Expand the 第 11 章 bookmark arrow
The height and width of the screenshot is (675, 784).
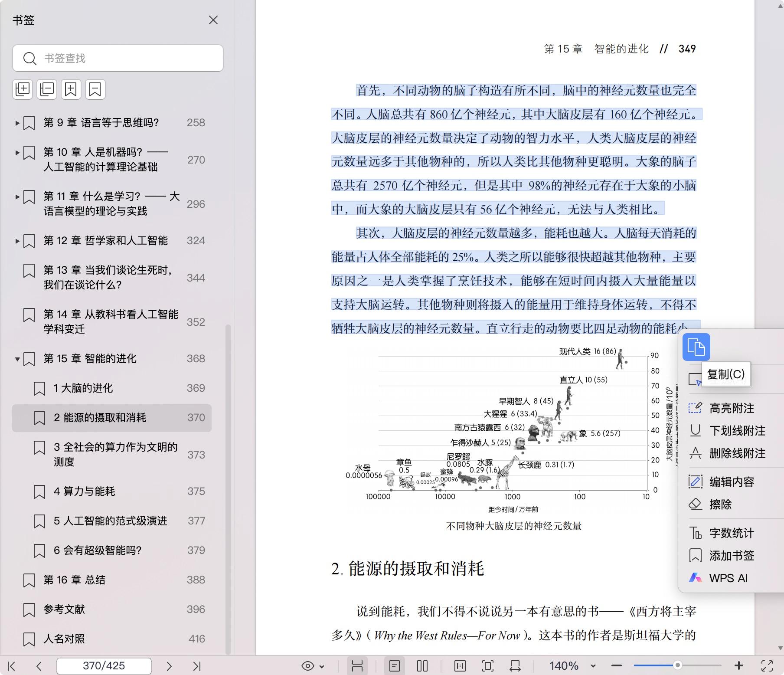17,197
